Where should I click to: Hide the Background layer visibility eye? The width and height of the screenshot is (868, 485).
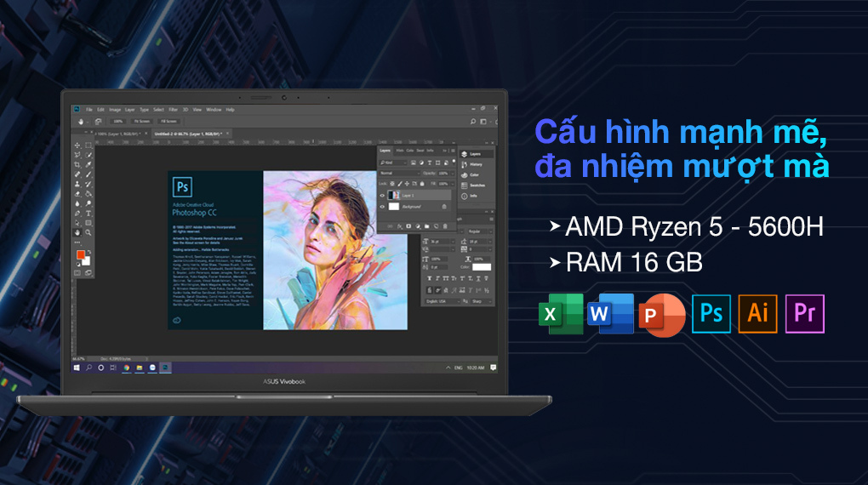click(x=382, y=207)
